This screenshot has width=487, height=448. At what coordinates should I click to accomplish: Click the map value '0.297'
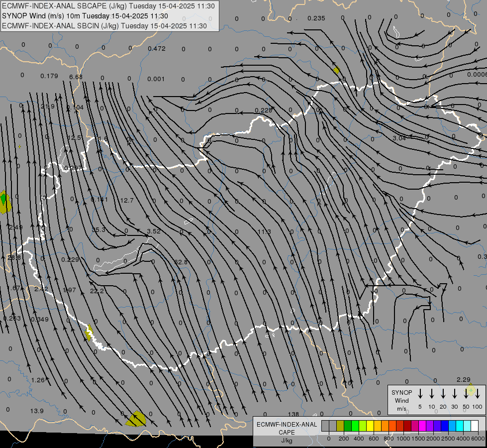pyautogui.click(x=73, y=168)
